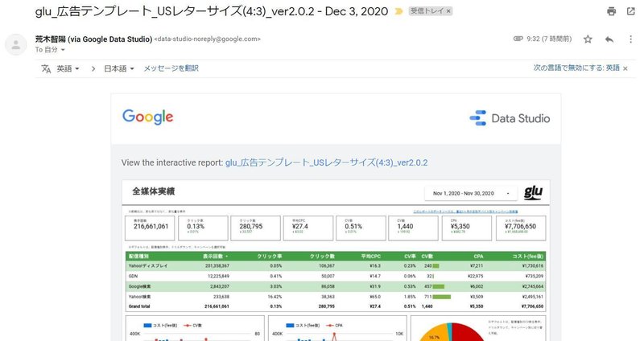Click the ¥7,706,650 cost scorecard
Screen dimensions: 644x341
tap(520, 228)
